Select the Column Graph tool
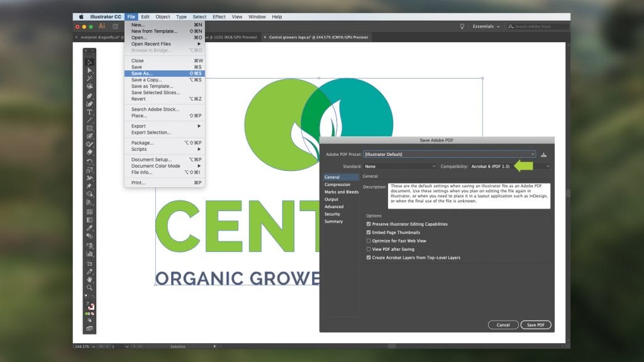 point(89,254)
